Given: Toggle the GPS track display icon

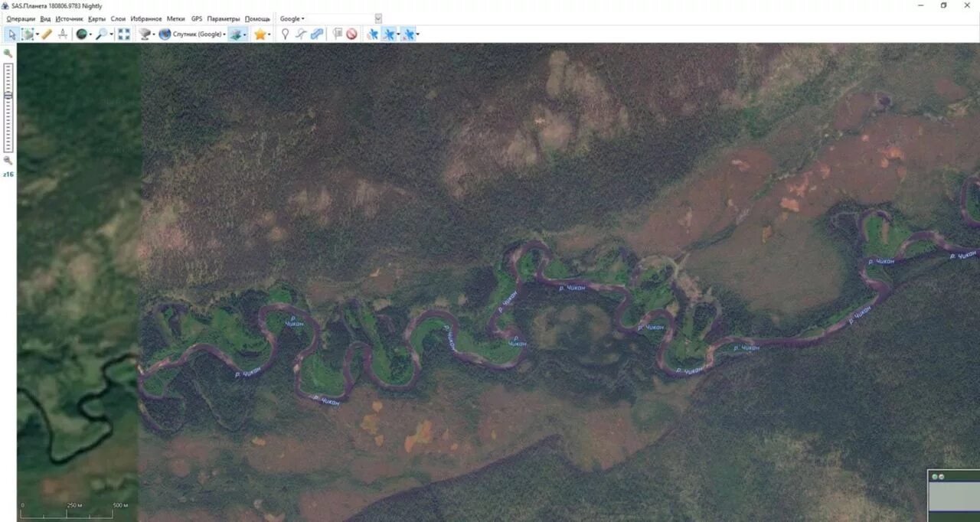Looking at the screenshot, I should [389, 34].
